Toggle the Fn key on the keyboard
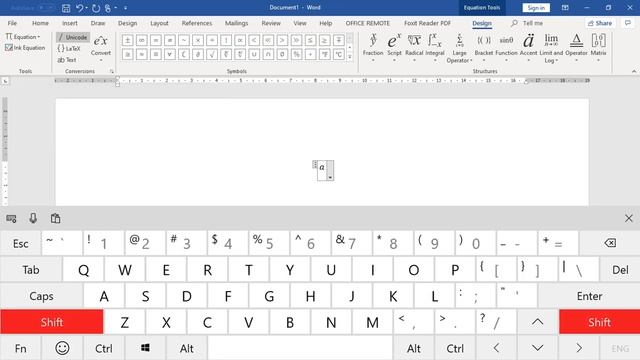The image size is (640, 360). [20, 348]
